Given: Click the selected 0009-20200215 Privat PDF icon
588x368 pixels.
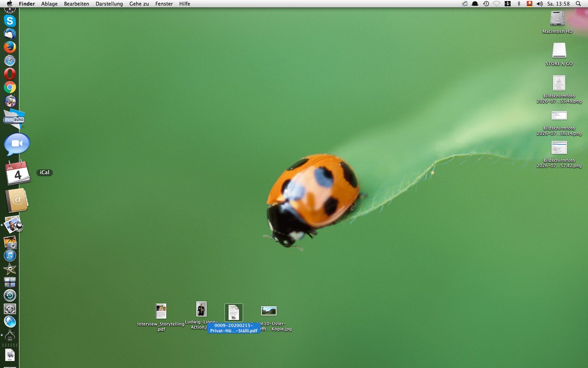Looking at the screenshot, I should [233, 312].
